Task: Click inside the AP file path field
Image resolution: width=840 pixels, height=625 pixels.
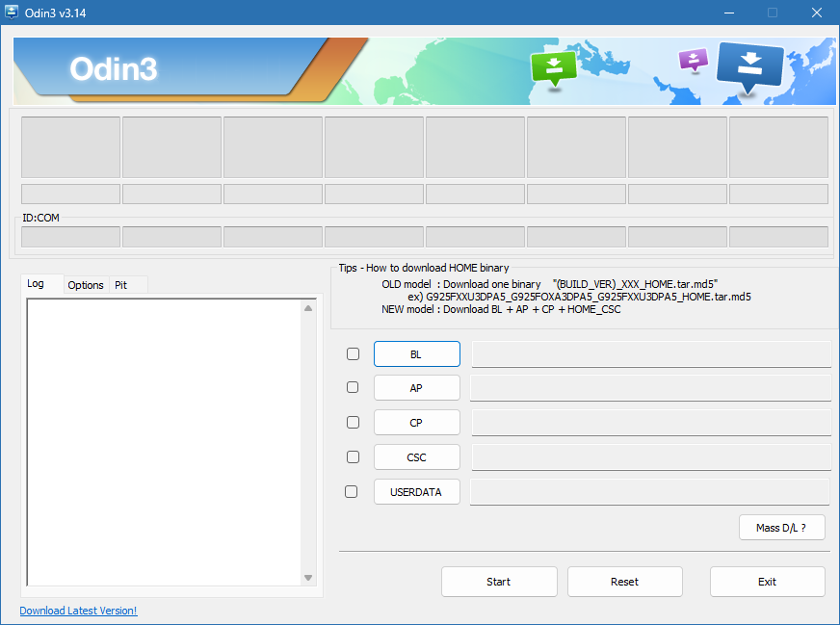Action: pyautogui.click(x=650, y=388)
